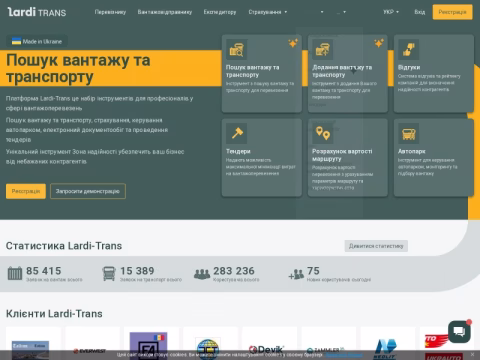The height and width of the screenshot is (360, 480).
Task: Click the Статистика Lardi-Trans heading
Action: (64, 246)
